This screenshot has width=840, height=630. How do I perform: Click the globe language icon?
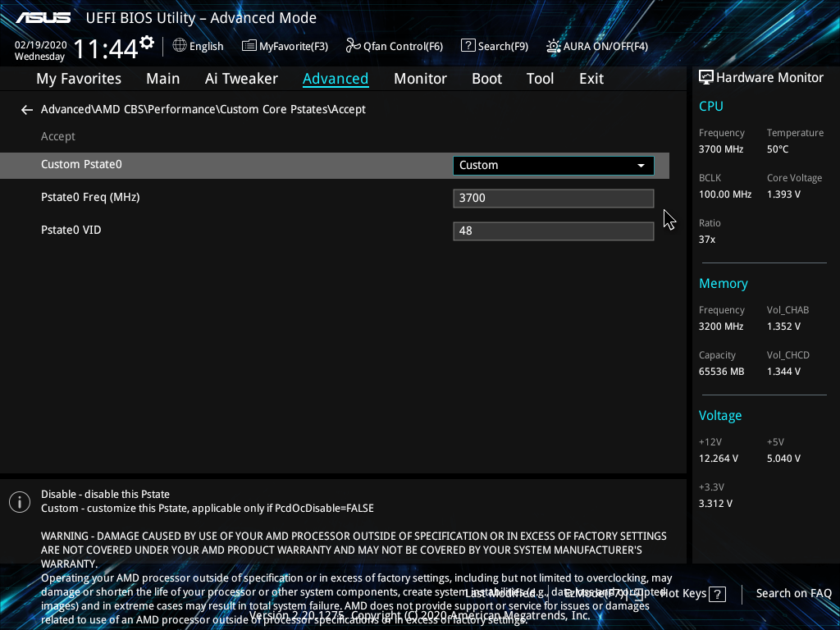180,46
